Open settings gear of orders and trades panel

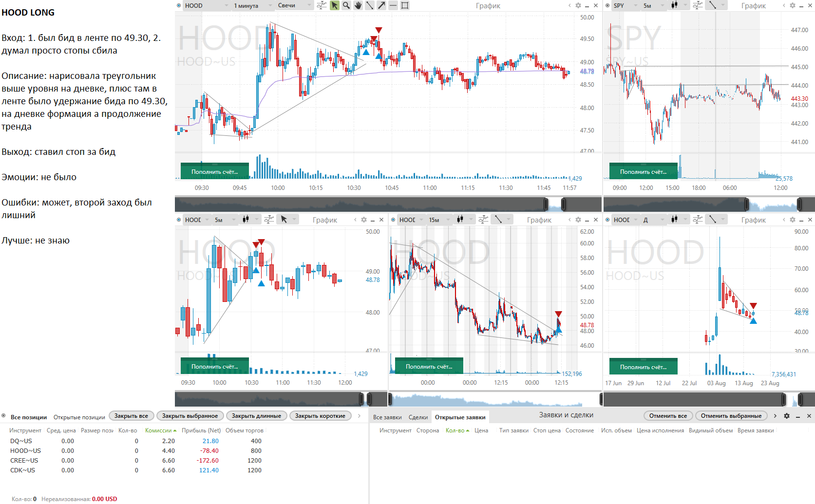click(x=787, y=416)
